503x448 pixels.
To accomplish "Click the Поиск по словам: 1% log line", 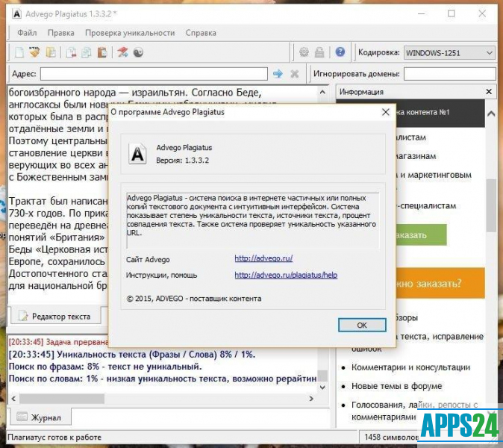I will coord(163,379).
